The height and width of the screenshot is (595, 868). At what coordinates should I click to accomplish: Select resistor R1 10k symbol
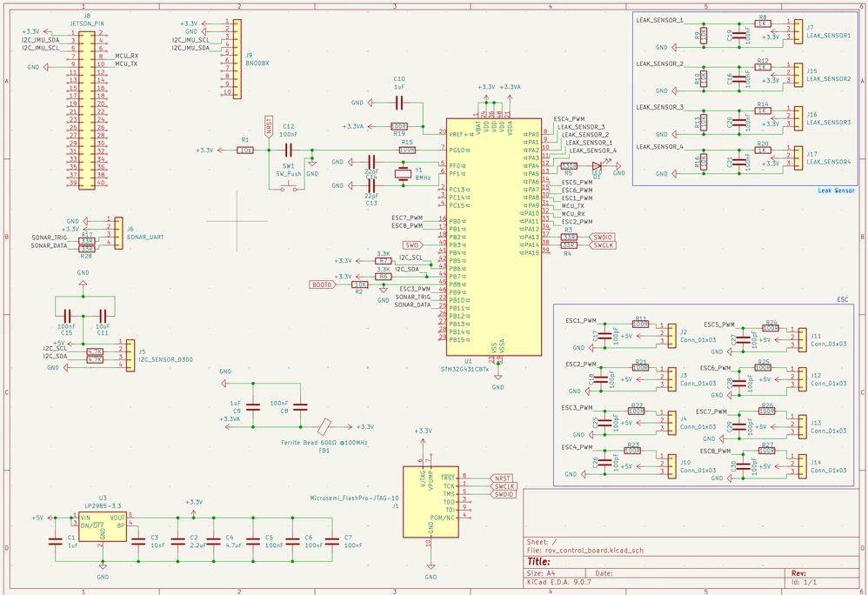pyautogui.click(x=245, y=150)
